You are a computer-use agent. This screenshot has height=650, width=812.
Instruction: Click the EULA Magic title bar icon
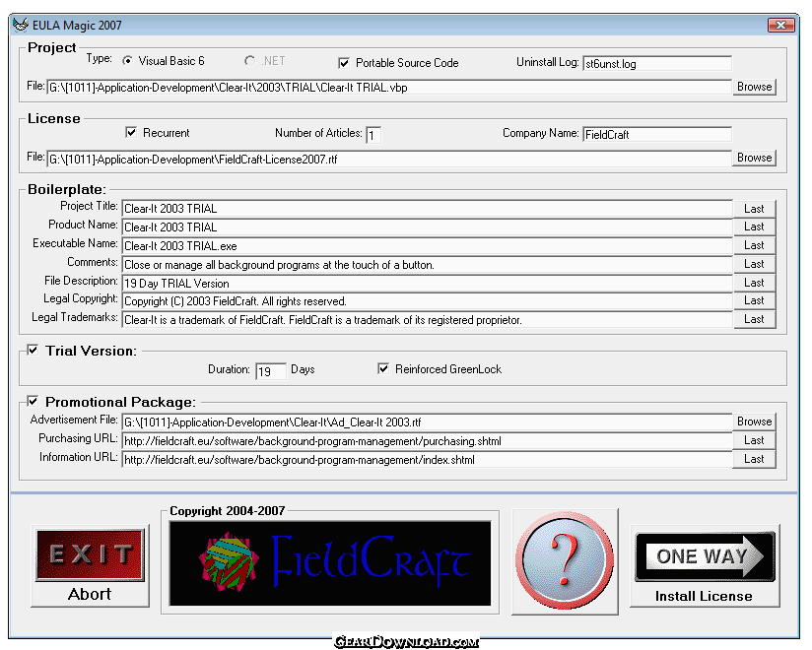(20, 25)
